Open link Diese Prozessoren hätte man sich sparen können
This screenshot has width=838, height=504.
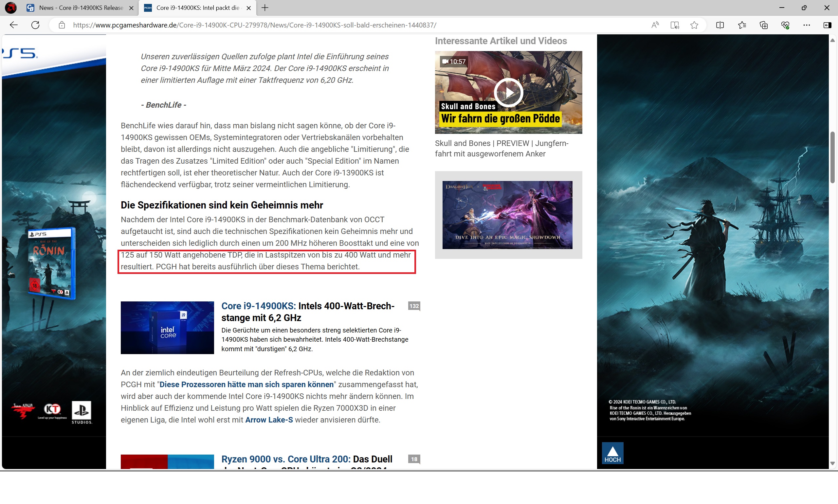tap(246, 385)
